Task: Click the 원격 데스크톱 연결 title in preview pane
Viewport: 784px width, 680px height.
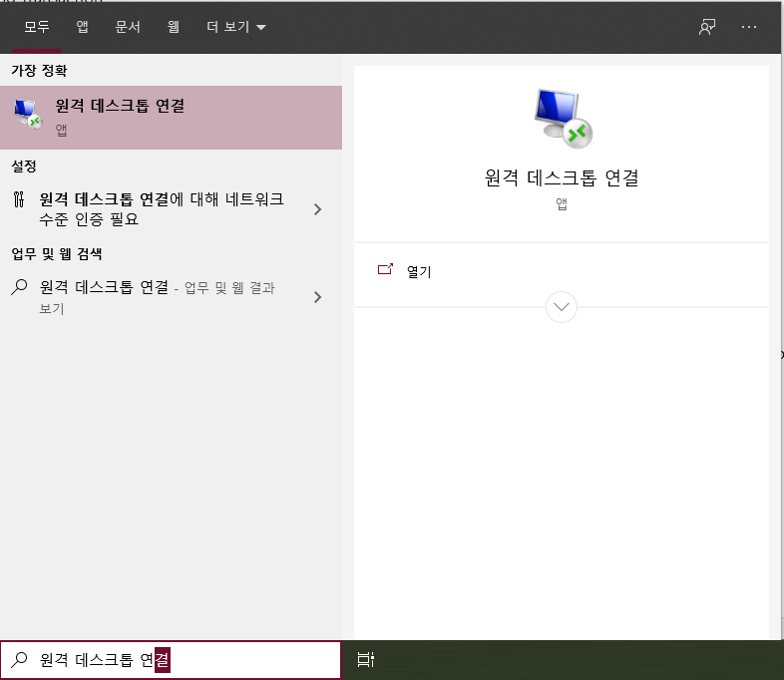Action: [562, 177]
